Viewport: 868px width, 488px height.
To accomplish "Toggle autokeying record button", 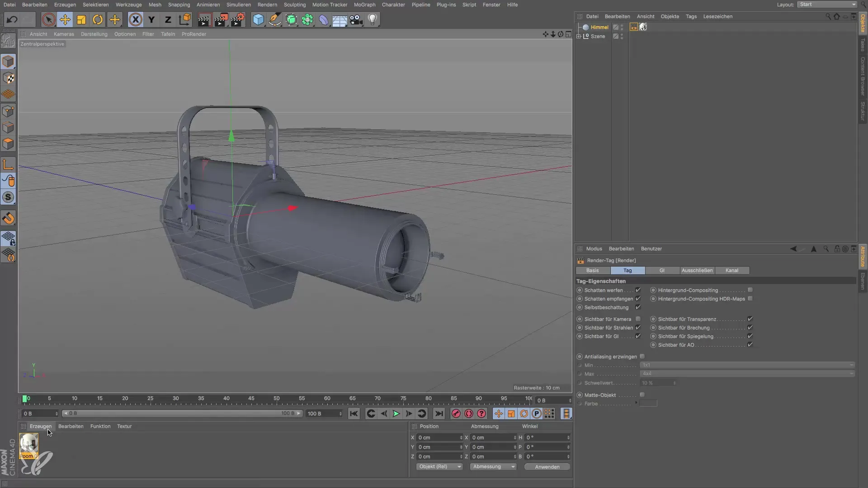I will click(x=469, y=413).
